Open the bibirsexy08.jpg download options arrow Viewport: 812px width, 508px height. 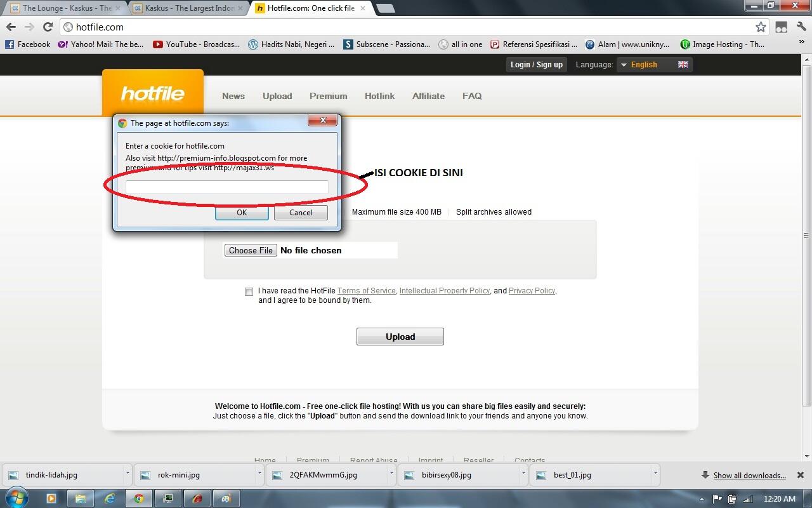(523, 474)
